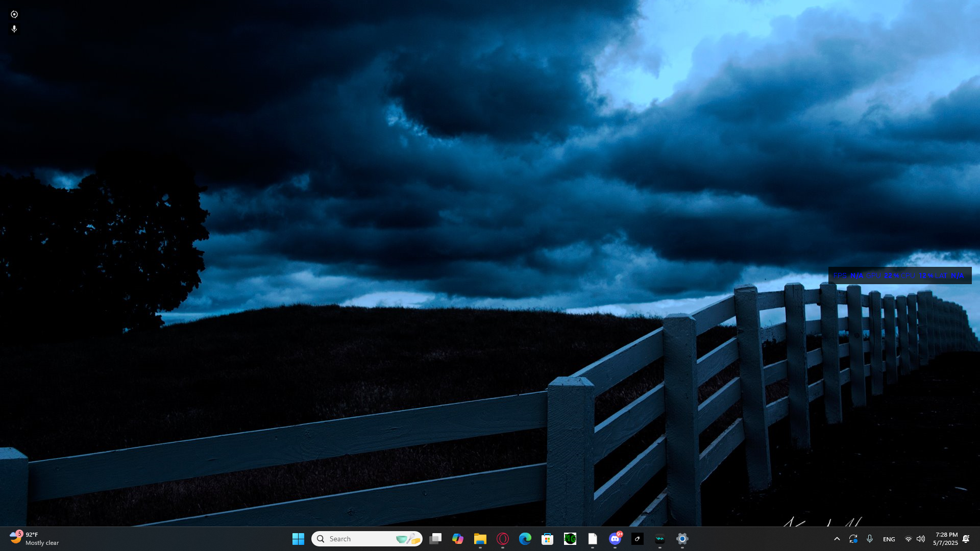Open the black square app with pen icon
The width and height of the screenshot is (980, 551).
click(x=638, y=539)
